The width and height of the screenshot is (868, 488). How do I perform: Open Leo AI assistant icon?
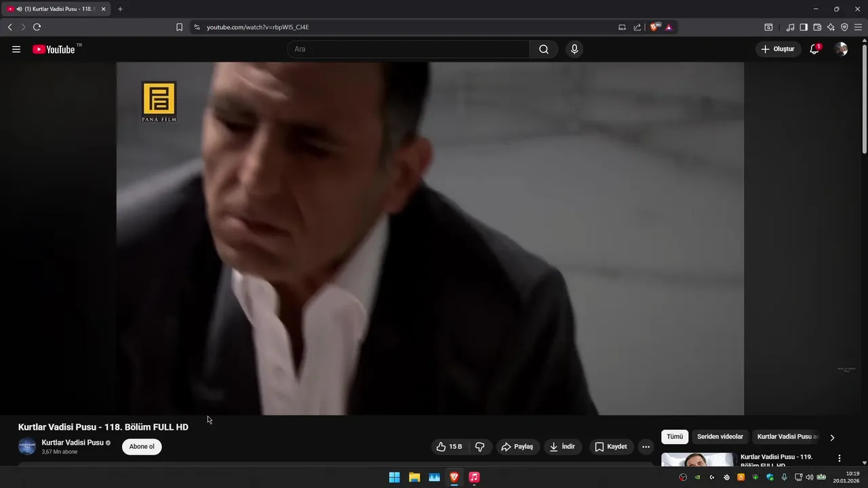coord(831,27)
